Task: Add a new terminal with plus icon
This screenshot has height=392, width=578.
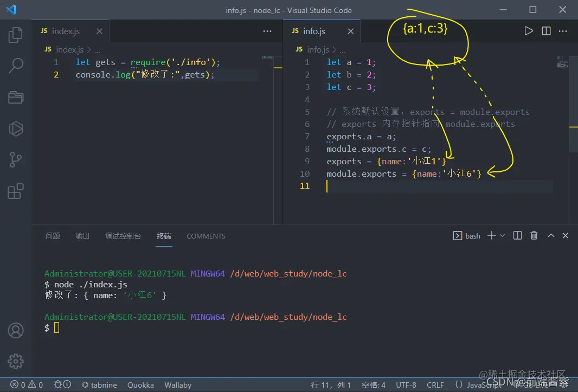Action: [491, 236]
